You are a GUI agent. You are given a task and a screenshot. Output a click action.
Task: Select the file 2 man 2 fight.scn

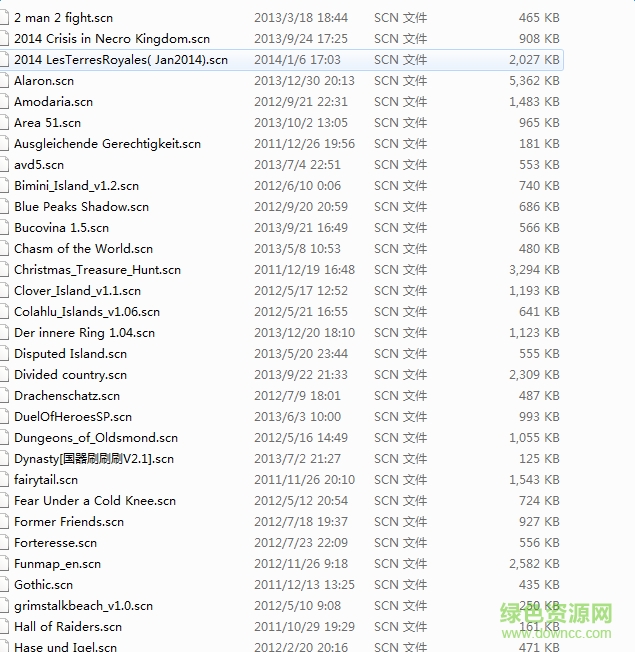point(63,18)
